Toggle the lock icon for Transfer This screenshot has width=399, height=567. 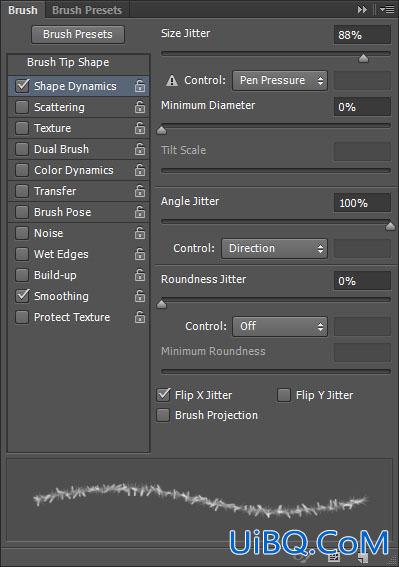pyautogui.click(x=140, y=191)
